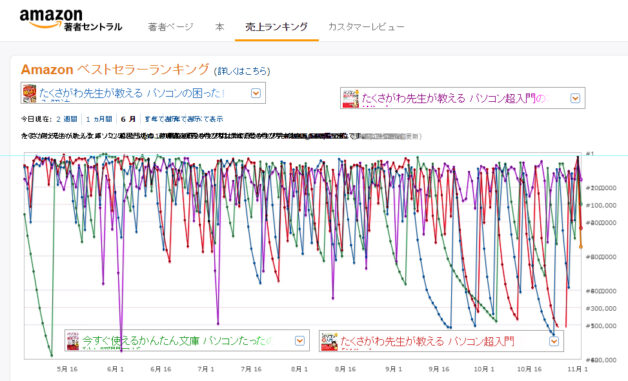Viewport: 628px width, 381px height.
Task: Select the 売上ランキング tab
Action: pyautogui.click(x=276, y=27)
